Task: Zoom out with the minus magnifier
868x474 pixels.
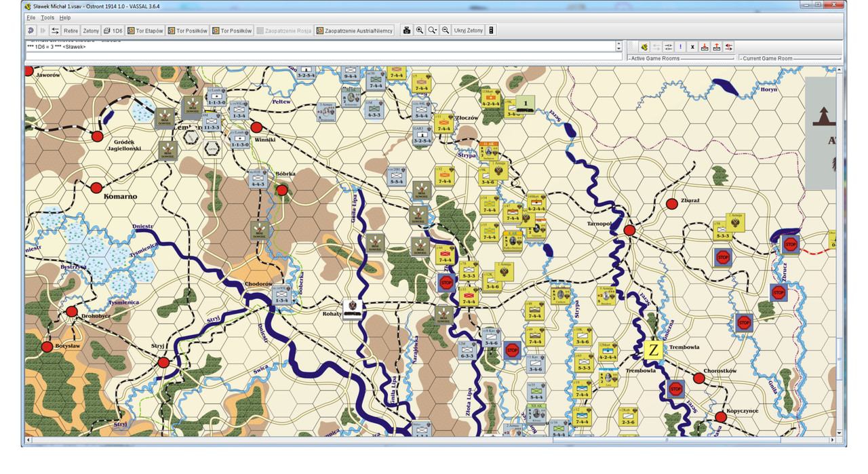Action: [x=446, y=31]
